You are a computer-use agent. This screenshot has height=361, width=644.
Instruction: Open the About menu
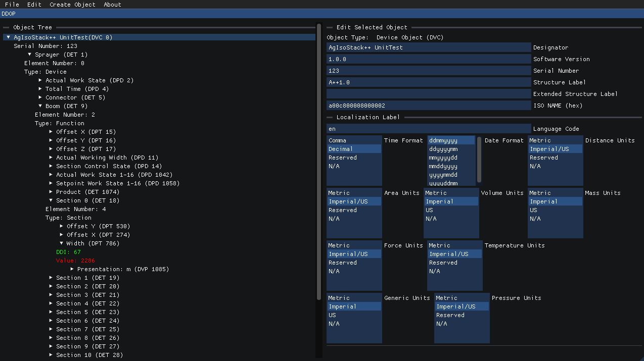point(112,5)
